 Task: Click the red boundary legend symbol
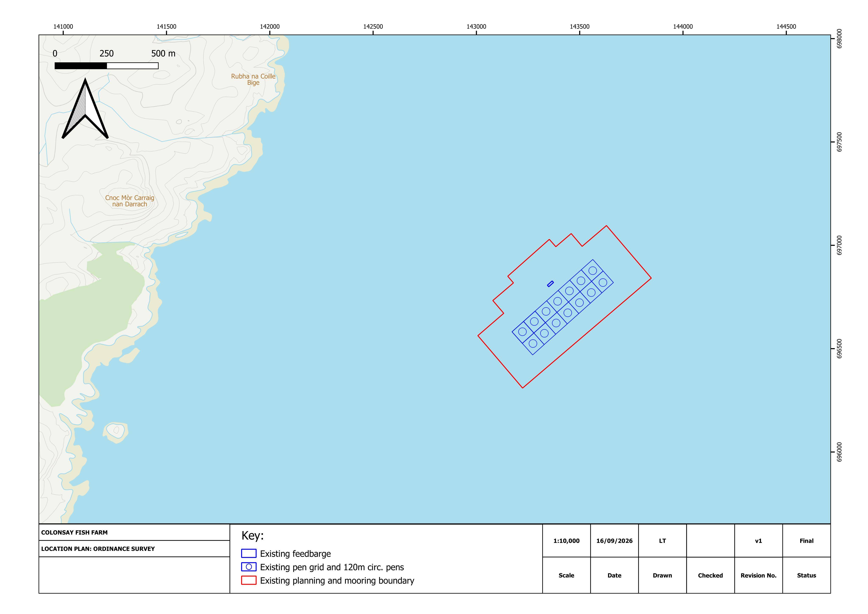pos(249,580)
